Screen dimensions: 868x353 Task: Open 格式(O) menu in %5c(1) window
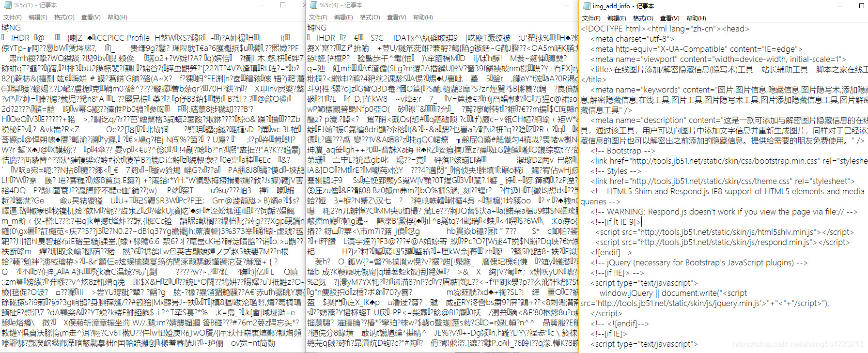point(64,17)
